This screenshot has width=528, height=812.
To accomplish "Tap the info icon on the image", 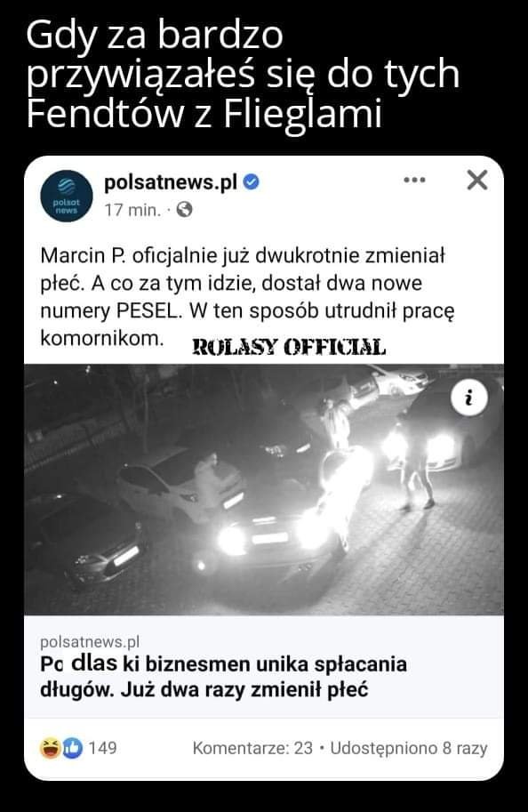I will click(469, 398).
